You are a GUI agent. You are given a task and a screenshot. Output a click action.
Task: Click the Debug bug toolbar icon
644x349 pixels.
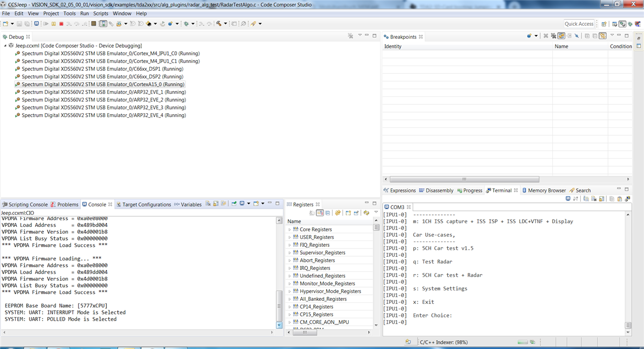point(186,24)
